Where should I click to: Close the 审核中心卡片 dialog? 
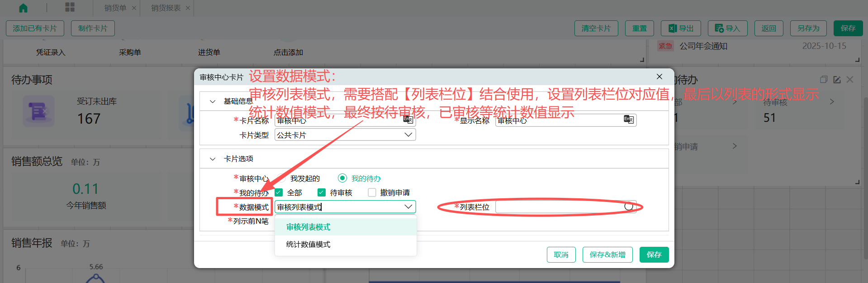[x=659, y=77]
